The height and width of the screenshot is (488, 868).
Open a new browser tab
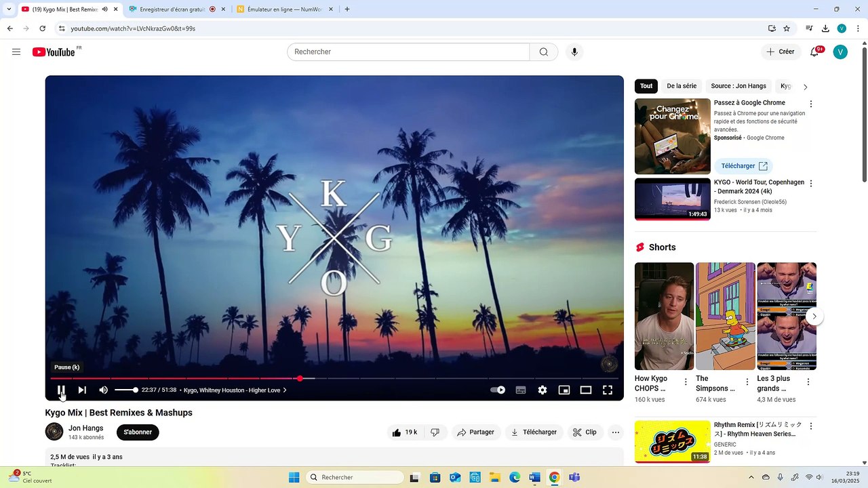347,9
